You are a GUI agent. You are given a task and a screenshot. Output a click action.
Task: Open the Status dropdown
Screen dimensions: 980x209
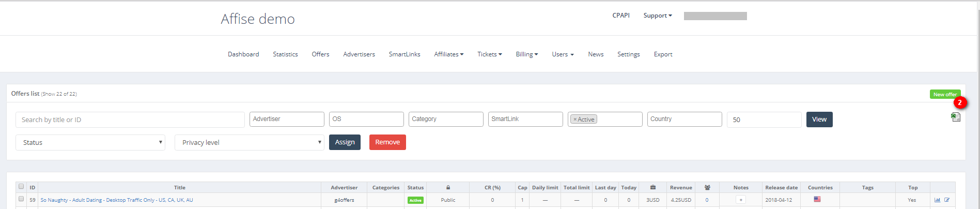click(90, 143)
